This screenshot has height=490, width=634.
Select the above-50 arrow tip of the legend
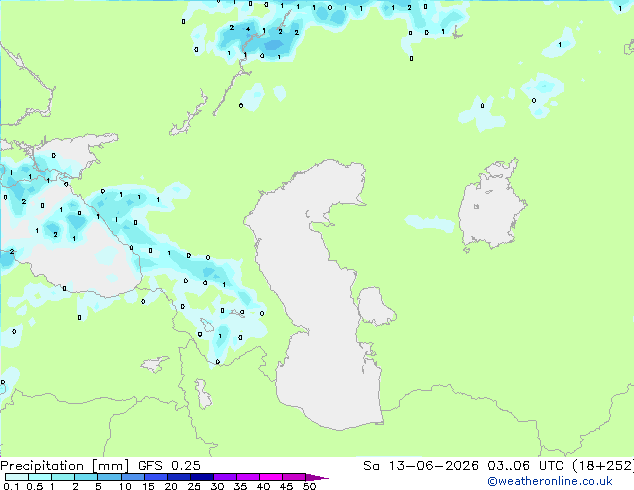(317, 477)
